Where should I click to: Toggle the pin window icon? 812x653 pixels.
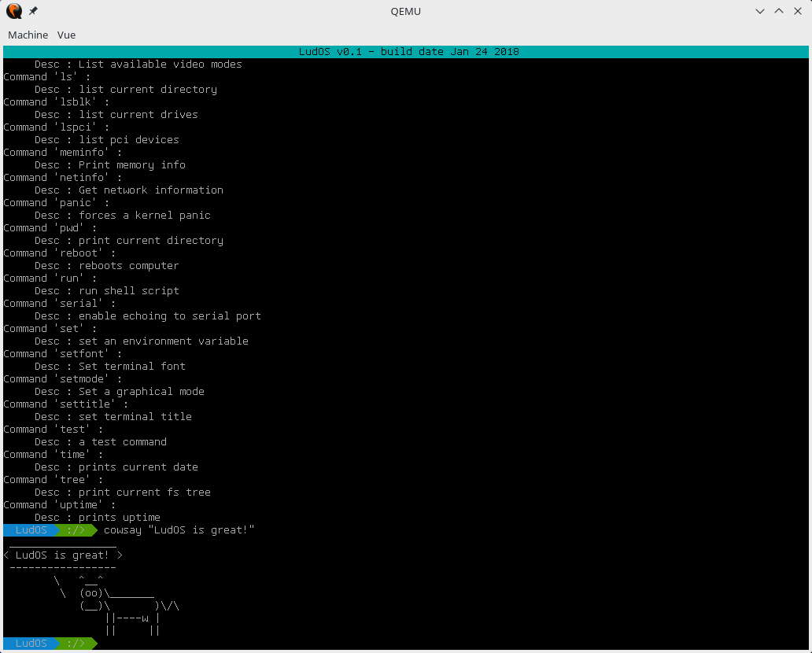33,11
